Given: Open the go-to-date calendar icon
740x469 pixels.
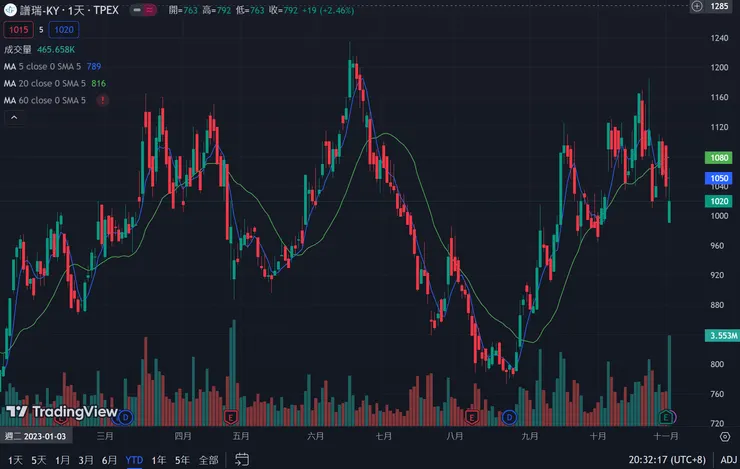Looking at the screenshot, I should (x=242, y=459).
